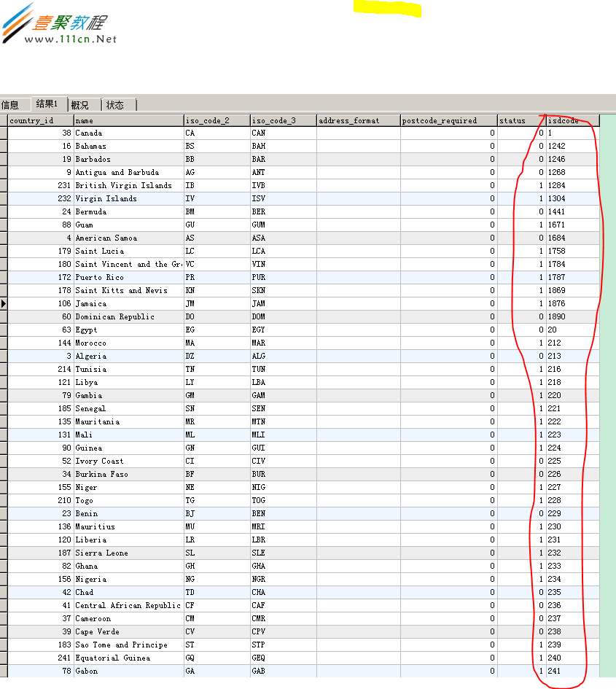The height and width of the screenshot is (689, 616).
Task: Select the Senegal name cell
Action: point(129,408)
